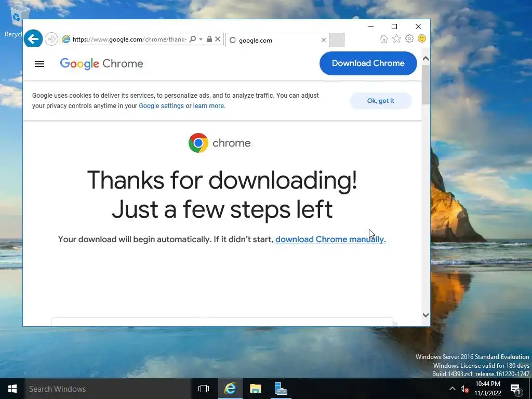Click Internet Explorer taskbar icon
This screenshot has width=532, height=399.
tap(230, 389)
